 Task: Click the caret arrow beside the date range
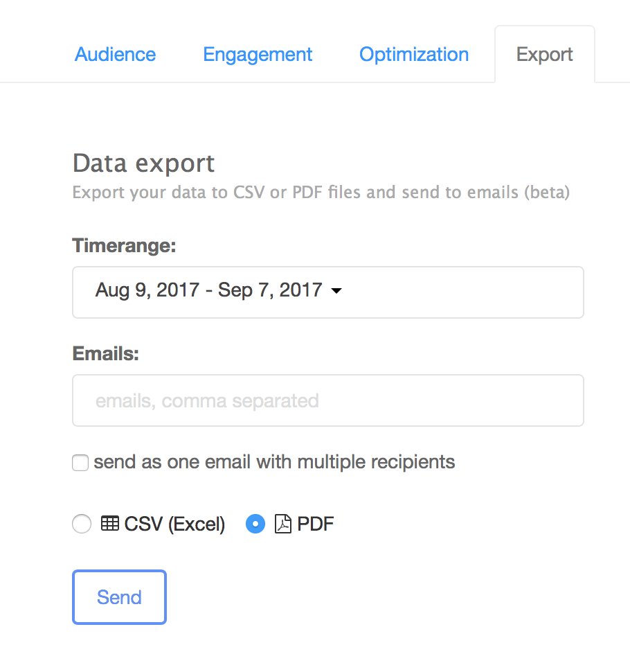336,291
